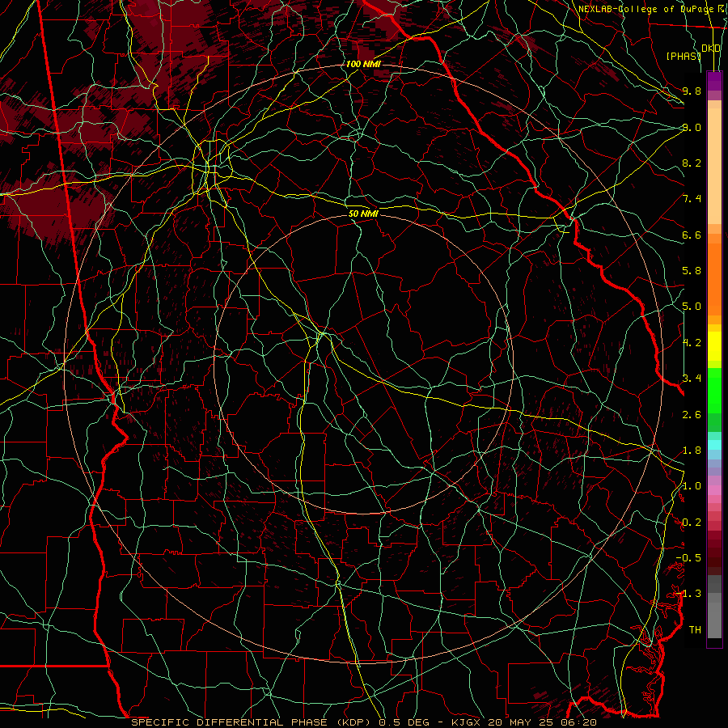Click the 1.8 scale value
The width and height of the screenshot is (728, 728).
coord(692,451)
